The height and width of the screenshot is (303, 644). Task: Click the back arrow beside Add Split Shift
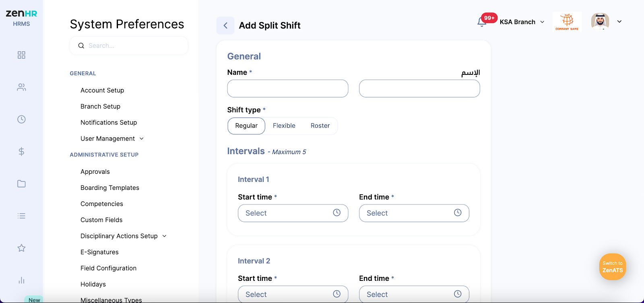click(x=225, y=25)
